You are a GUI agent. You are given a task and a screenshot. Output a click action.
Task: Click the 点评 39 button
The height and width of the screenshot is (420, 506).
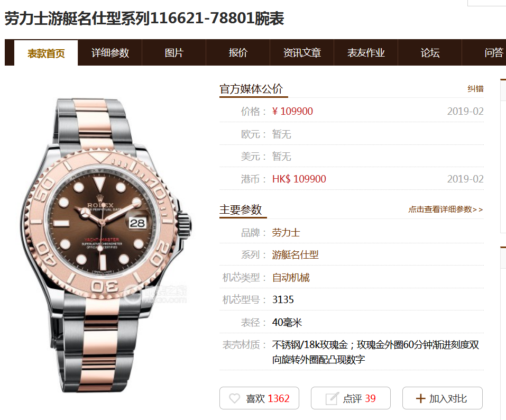351,398
